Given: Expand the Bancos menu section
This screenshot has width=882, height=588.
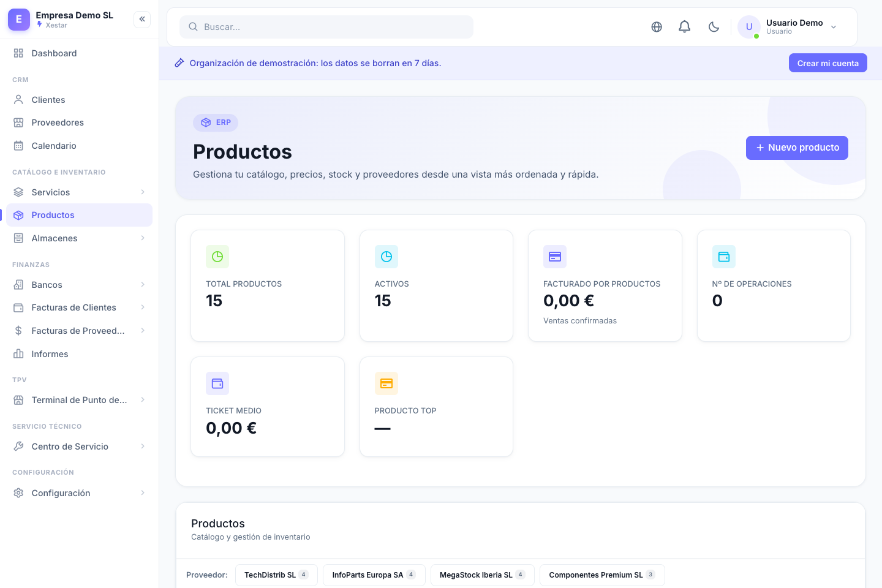Looking at the screenshot, I should 80,285.
